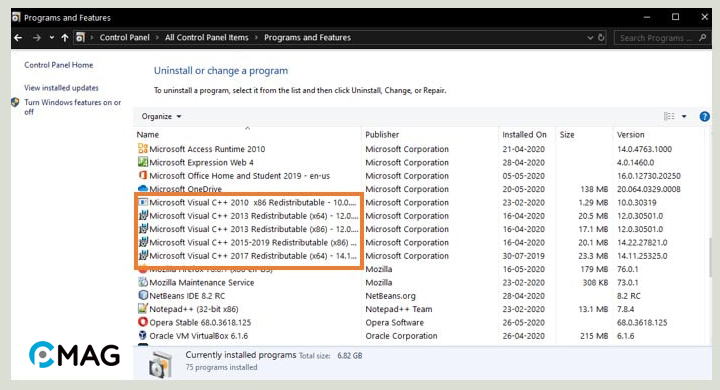Click version 14.0.4763.1000 cell
The height and width of the screenshot is (390, 720).
coord(644,149)
